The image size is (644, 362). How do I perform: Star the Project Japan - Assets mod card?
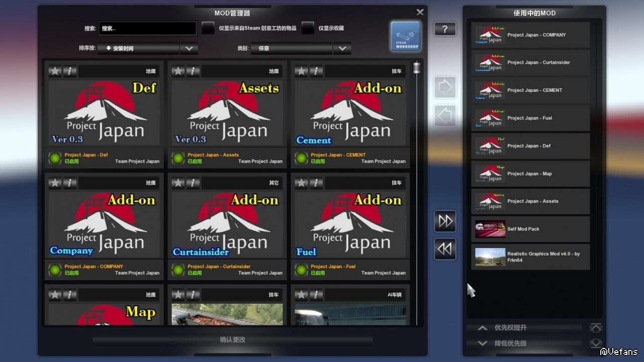(x=178, y=71)
